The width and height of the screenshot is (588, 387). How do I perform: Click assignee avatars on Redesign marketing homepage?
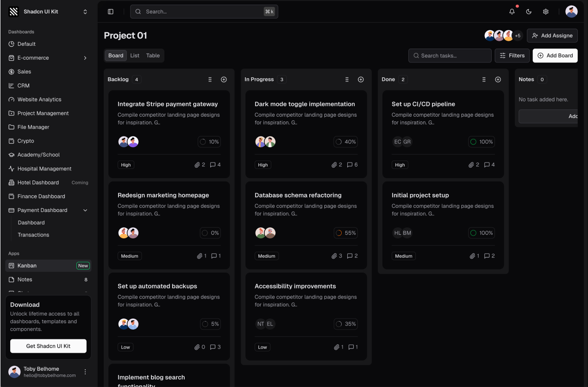pos(128,233)
